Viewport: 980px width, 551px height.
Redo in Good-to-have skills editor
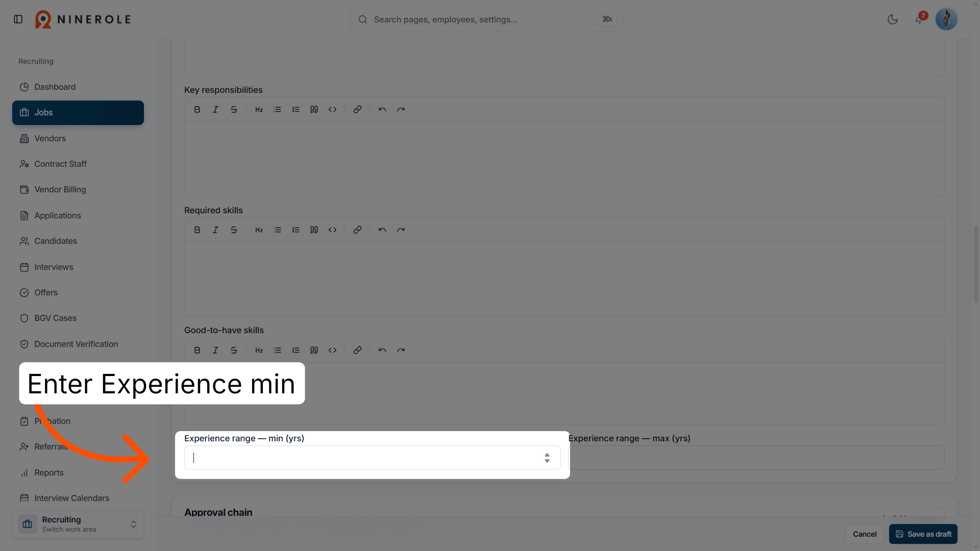click(401, 350)
